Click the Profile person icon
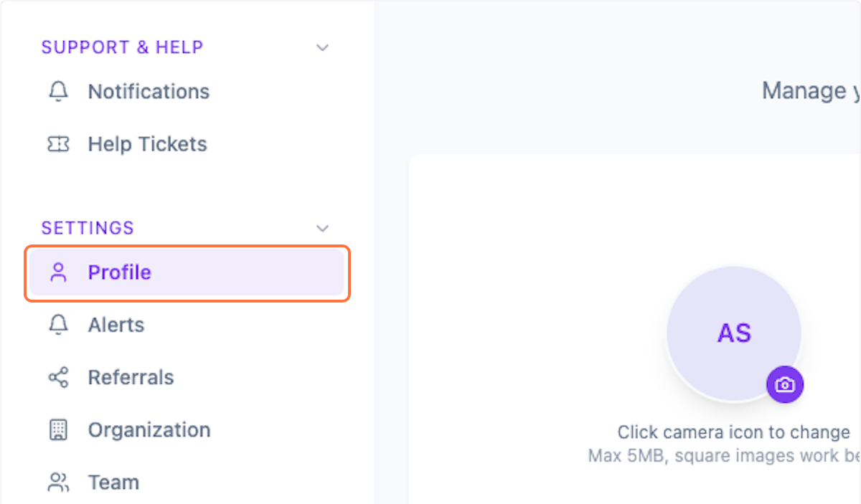 coord(57,272)
